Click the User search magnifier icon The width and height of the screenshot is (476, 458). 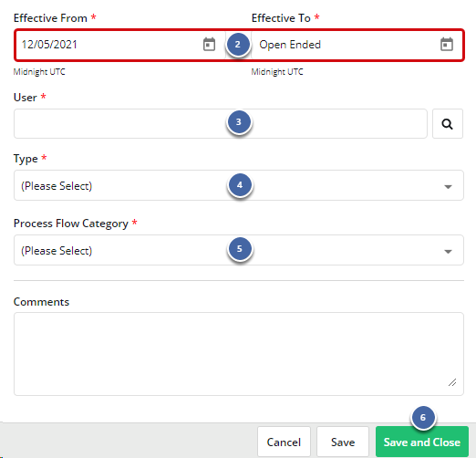(448, 124)
